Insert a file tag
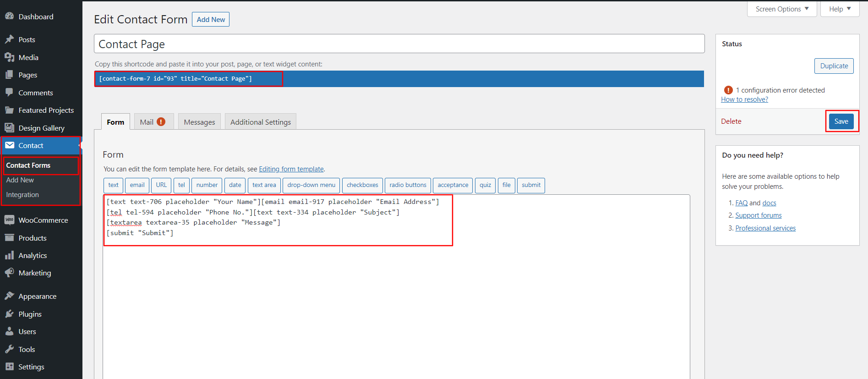The image size is (868, 379). (506, 185)
